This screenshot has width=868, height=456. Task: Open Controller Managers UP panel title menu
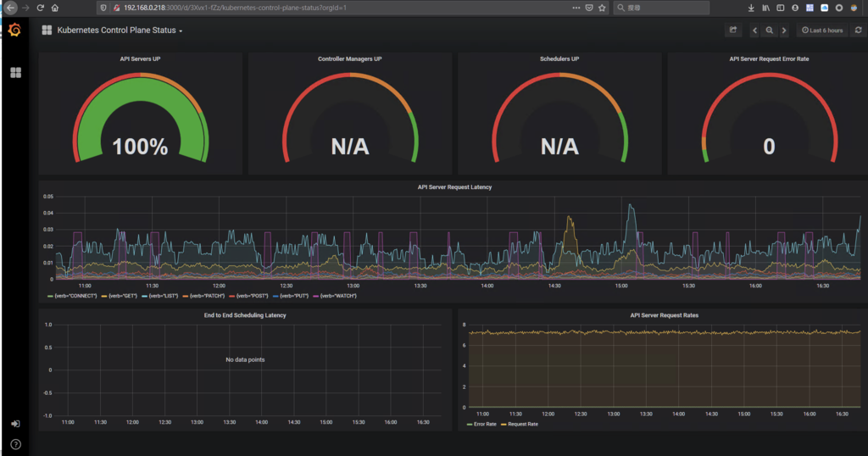pyautogui.click(x=349, y=58)
